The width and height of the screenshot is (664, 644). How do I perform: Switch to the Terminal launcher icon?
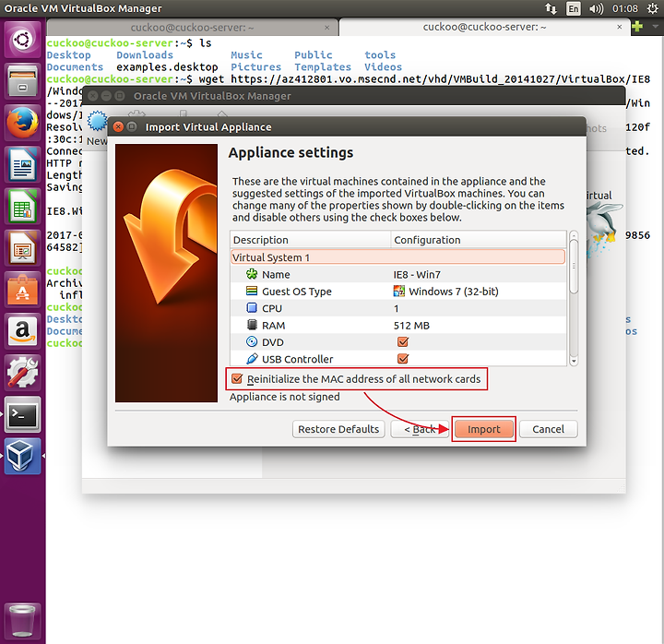coord(22,414)
